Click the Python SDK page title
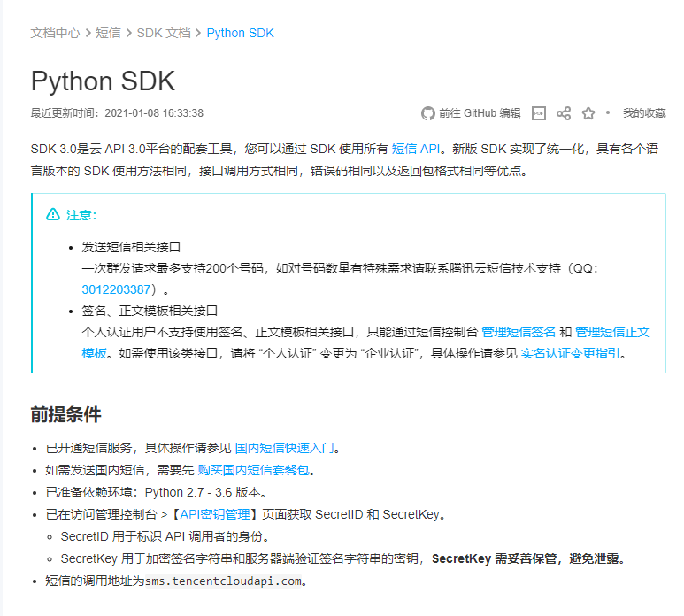Viewport: 684px width, 616px height. 103,81
